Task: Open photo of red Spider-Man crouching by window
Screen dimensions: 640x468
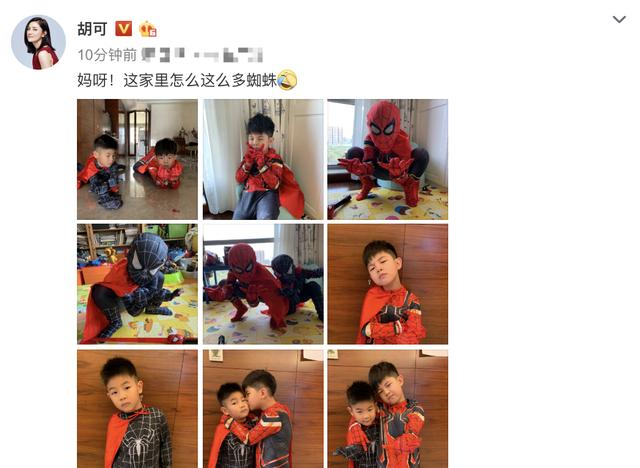Action: [387, 159]
